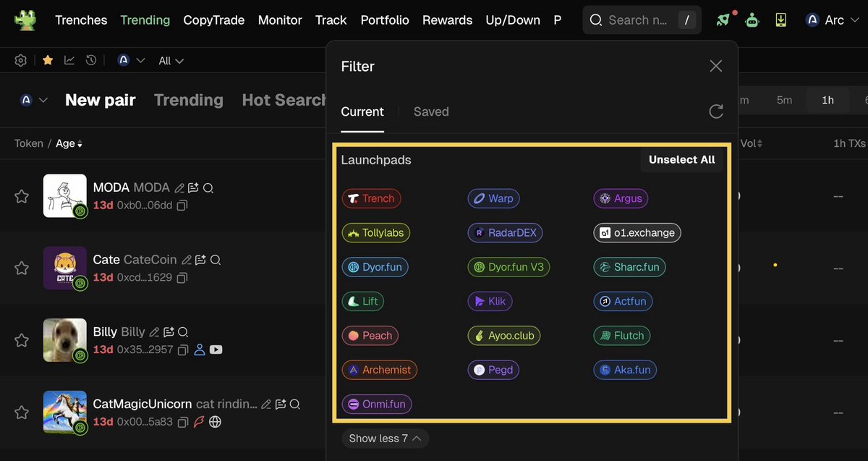Toggle the Flutch launchpad filter
Screen dimensions: 868x461
click(622, 336)
